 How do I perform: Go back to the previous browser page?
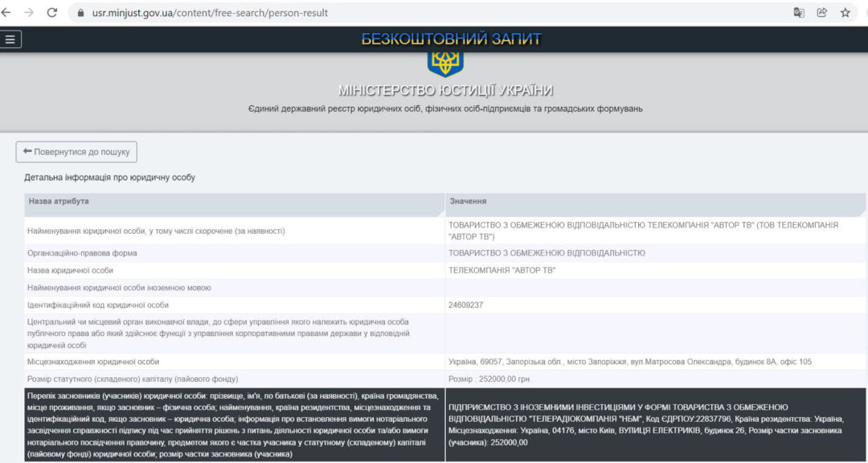(6, 12)
